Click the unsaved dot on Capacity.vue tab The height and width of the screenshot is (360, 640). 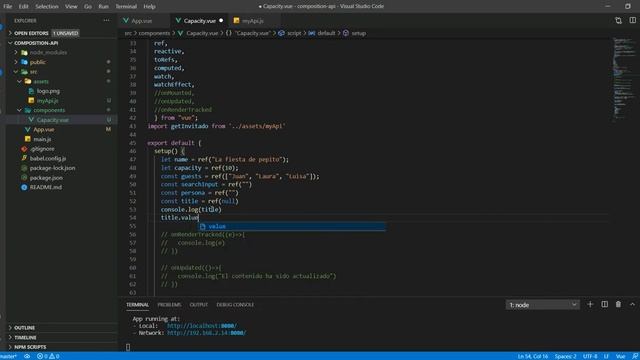[221, 20]
